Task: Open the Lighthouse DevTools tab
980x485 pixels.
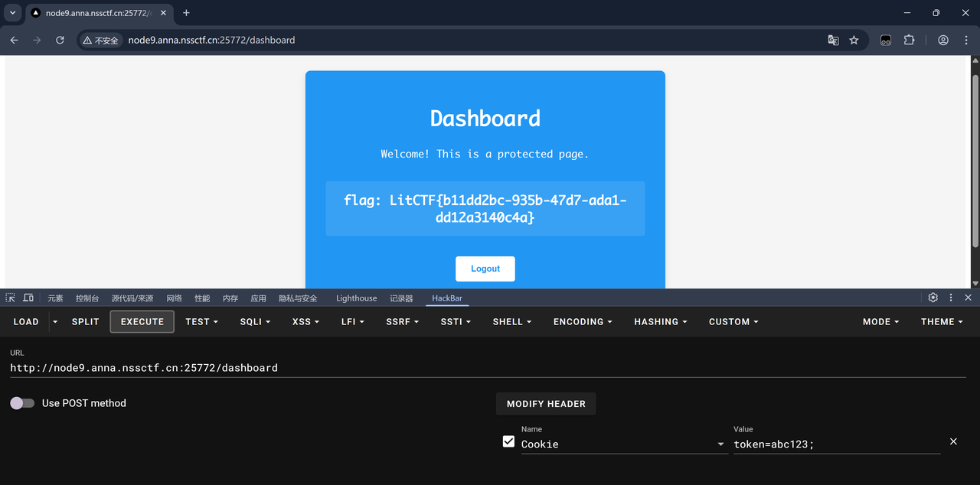Action: [357, 298]
